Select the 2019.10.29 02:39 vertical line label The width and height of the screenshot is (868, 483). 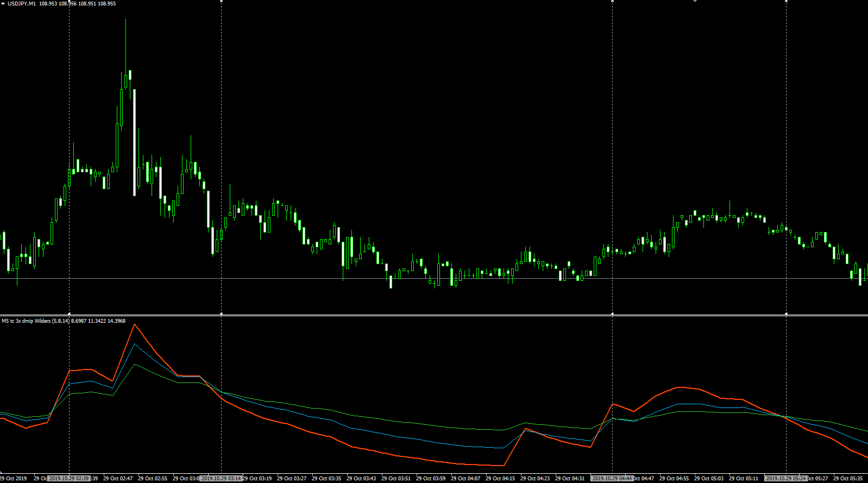pyautogui.click(x=69, y=479)
